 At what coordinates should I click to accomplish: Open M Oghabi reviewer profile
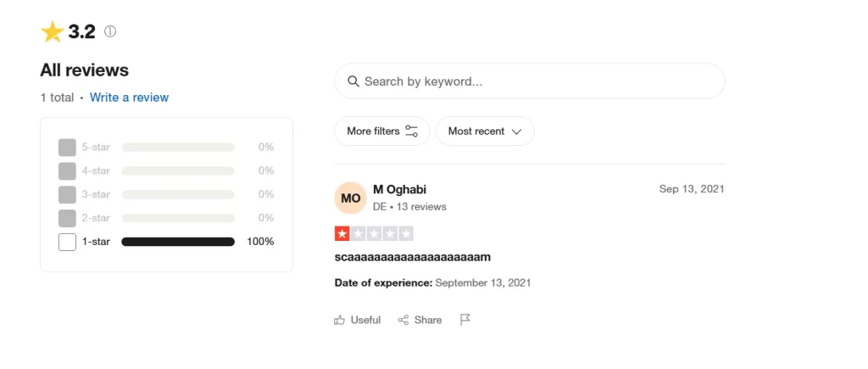click(x=400, y=189)
